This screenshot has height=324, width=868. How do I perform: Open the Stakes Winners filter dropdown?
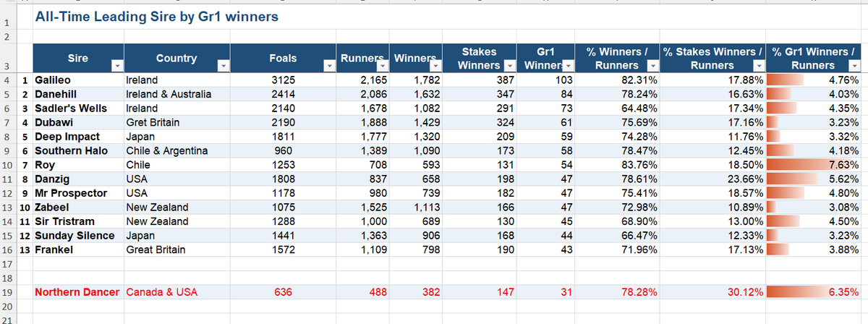(511, 66)
